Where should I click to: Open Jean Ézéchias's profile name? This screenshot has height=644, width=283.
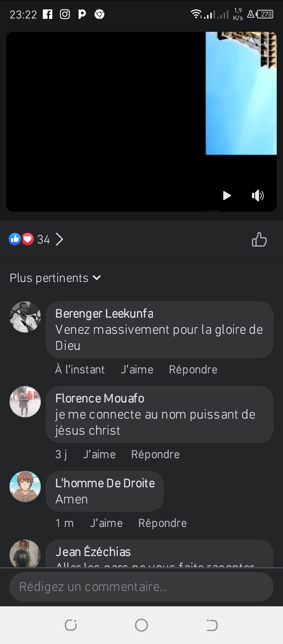pos(93,552)
